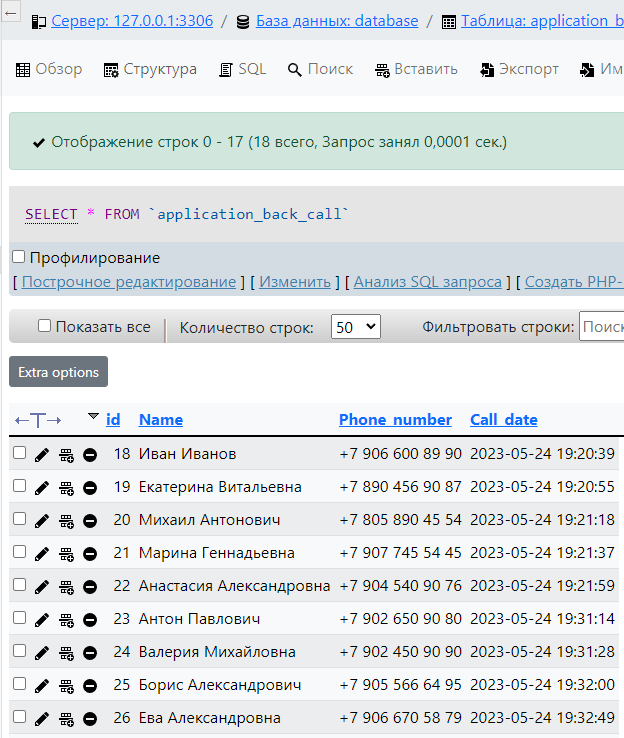Click the SELECT keyword in the query

point(51,214)
